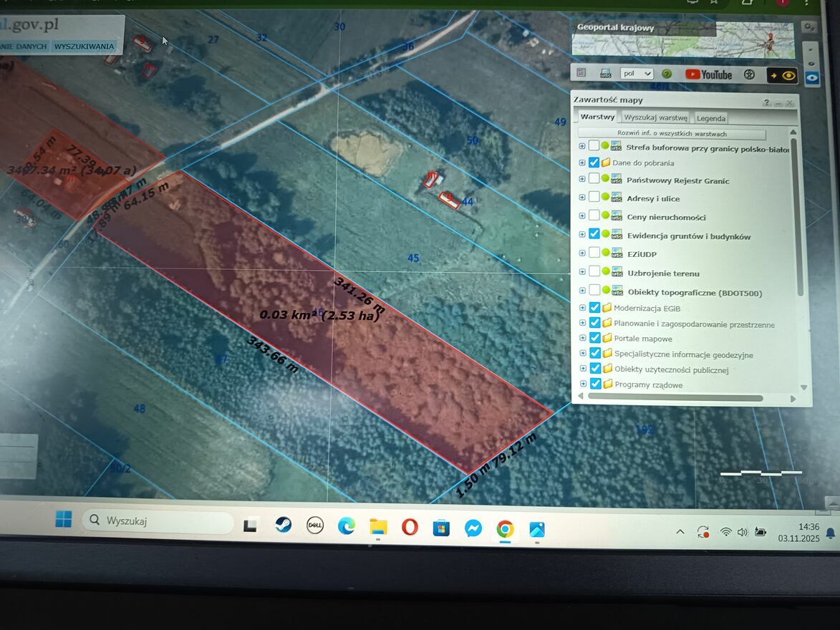The image size is (840, 630).
Task: Enable the Ceny nieruchomości layer checkbox
Action: pyautogui.click(x=594, y=215)
